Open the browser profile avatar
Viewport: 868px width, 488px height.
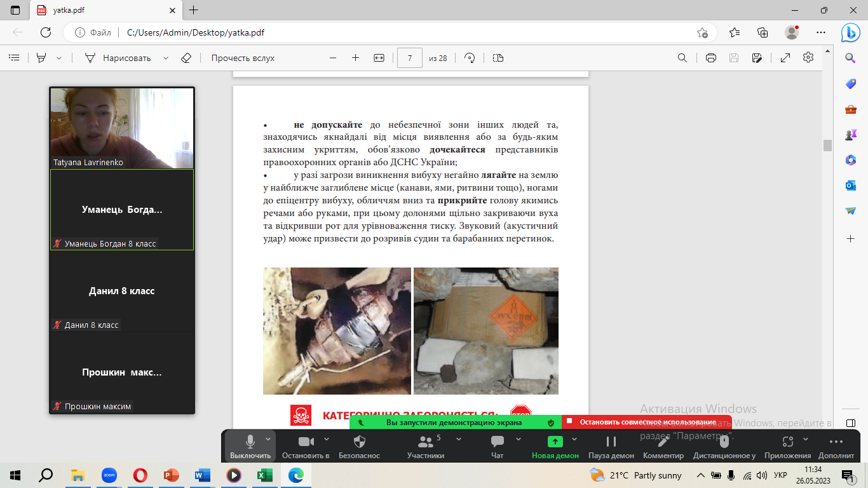(791, 32)
